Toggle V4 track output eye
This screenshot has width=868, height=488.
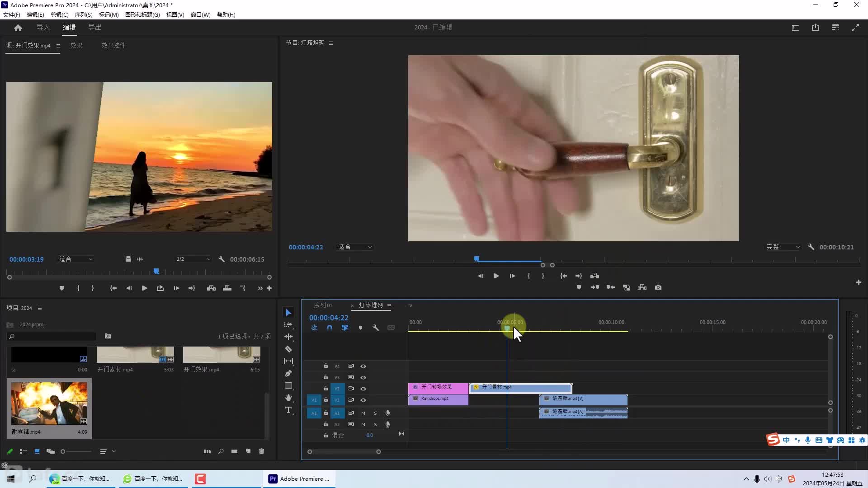tap(363, 366)
